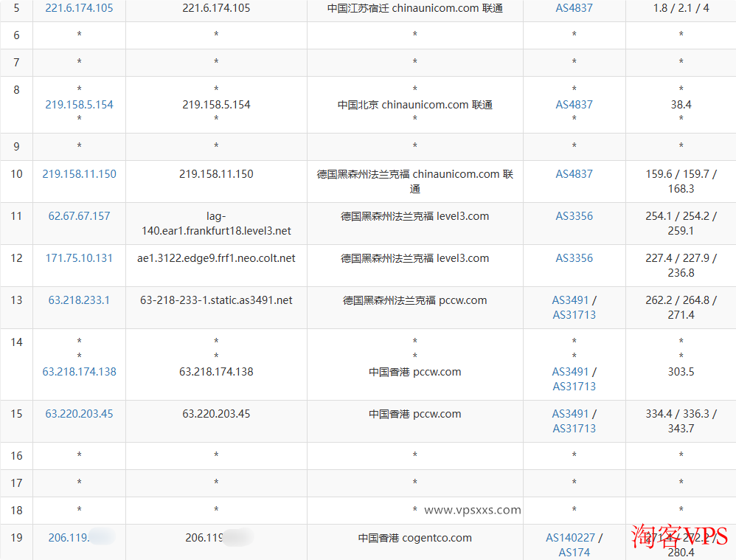Screen dimensions: 736x560
Task: Open the 62.67.67.157 level3 IP link
Action: point(78,216)
